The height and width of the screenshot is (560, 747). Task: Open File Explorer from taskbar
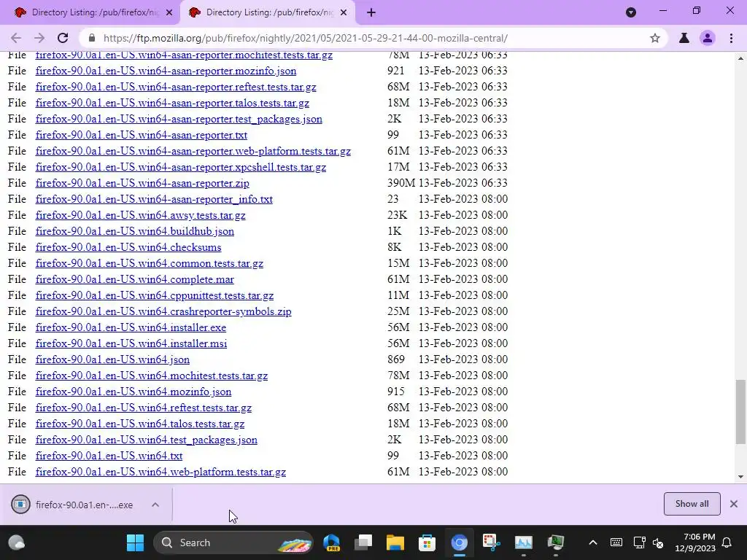395,542
